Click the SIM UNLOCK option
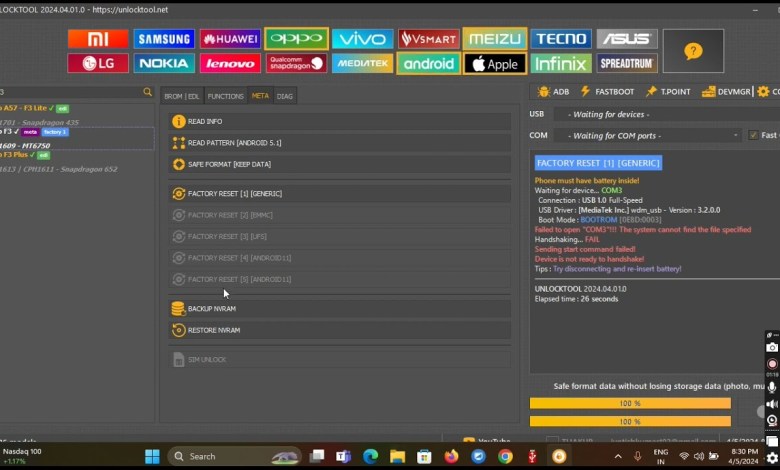The height and width of the screenshot is (470, 780). click(x=340, y=359)
